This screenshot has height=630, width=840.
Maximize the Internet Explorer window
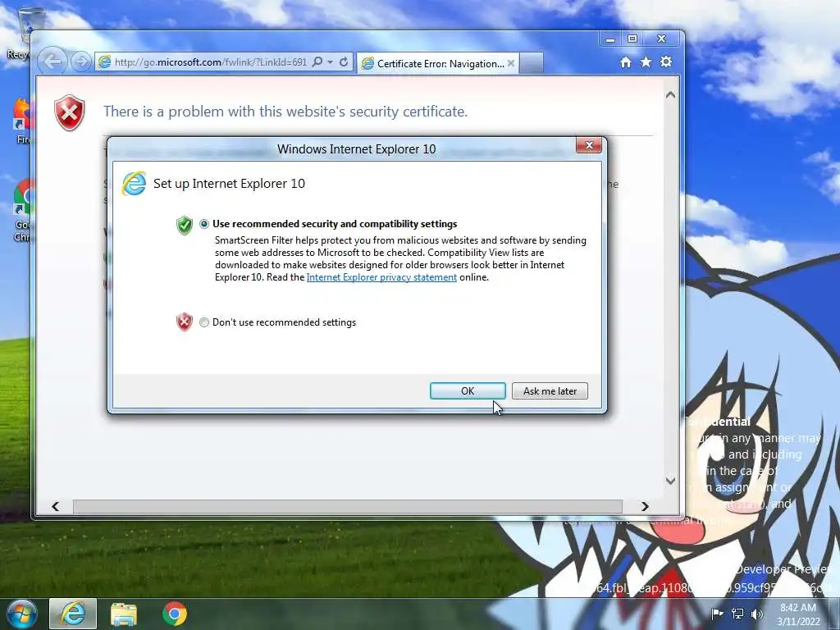[632, 39]
